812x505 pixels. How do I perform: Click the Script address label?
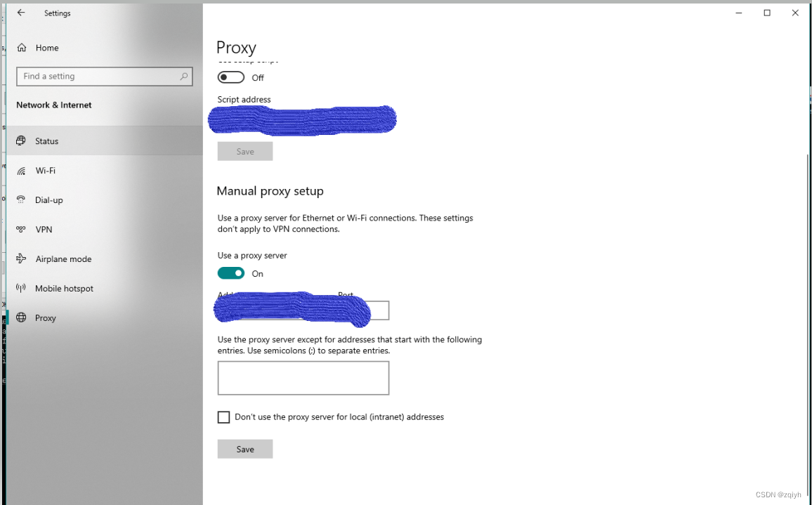(244, 100)
